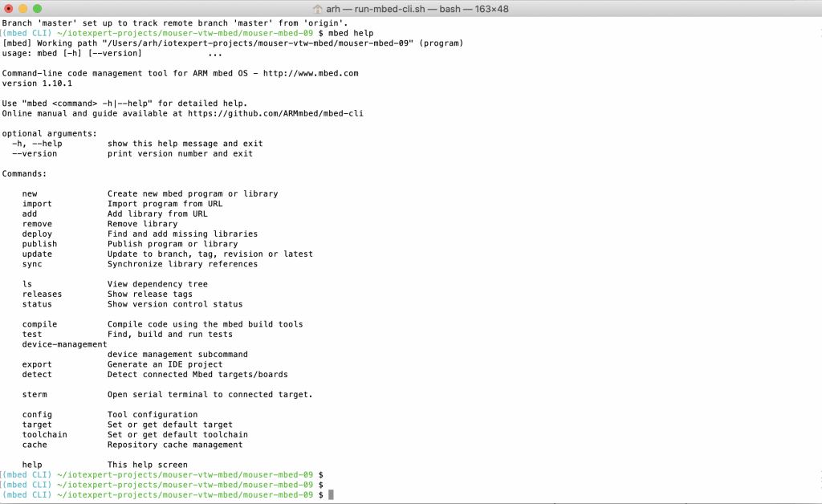
Task: Click the 'detect' command name
Action: click(37, 374)
